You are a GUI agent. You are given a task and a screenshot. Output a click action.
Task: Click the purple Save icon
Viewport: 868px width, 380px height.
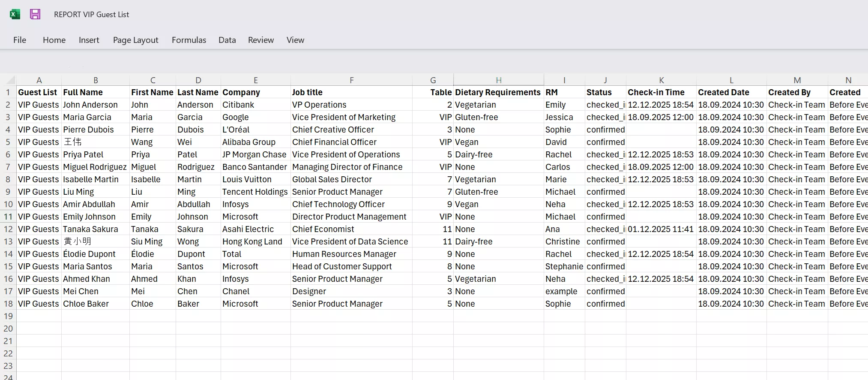coord(35,14)
